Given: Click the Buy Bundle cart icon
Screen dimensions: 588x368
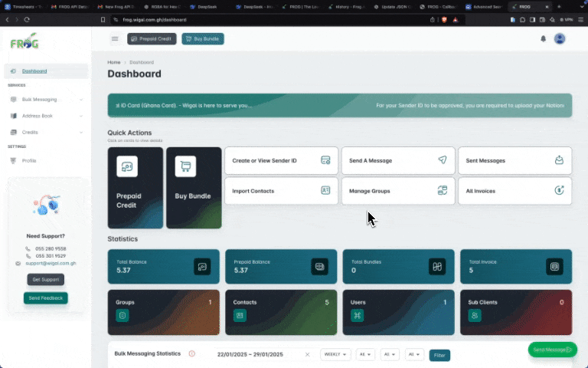Looking at the screenshot, I should [185, 166].
